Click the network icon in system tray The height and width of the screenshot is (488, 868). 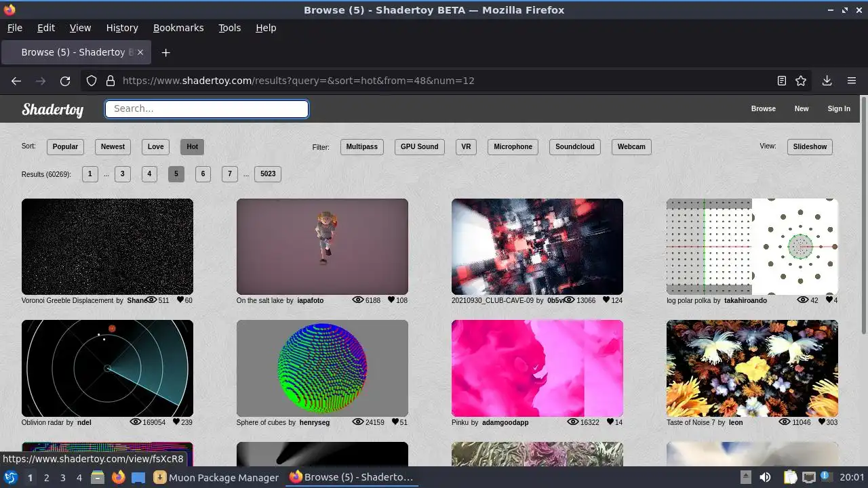point(809,477)
